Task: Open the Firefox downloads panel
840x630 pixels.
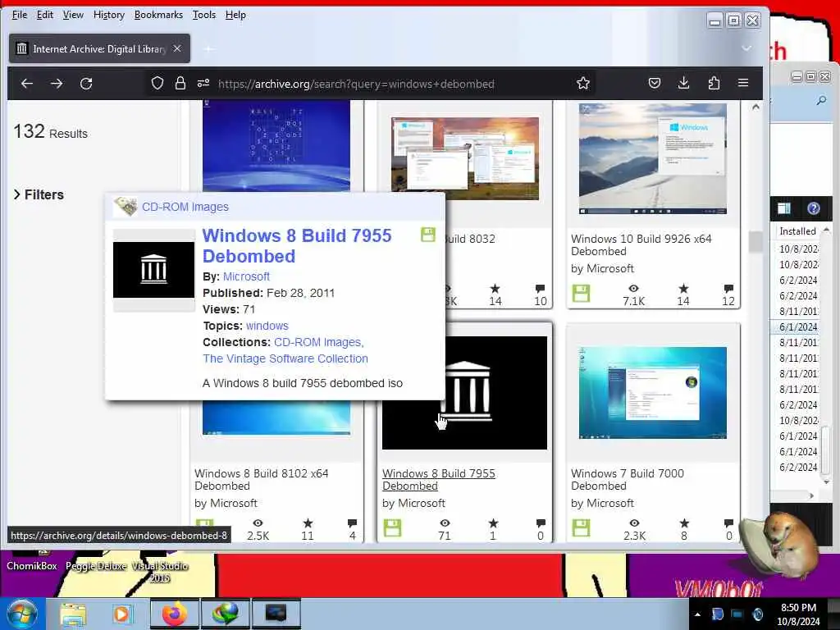Action: (683, 83)
